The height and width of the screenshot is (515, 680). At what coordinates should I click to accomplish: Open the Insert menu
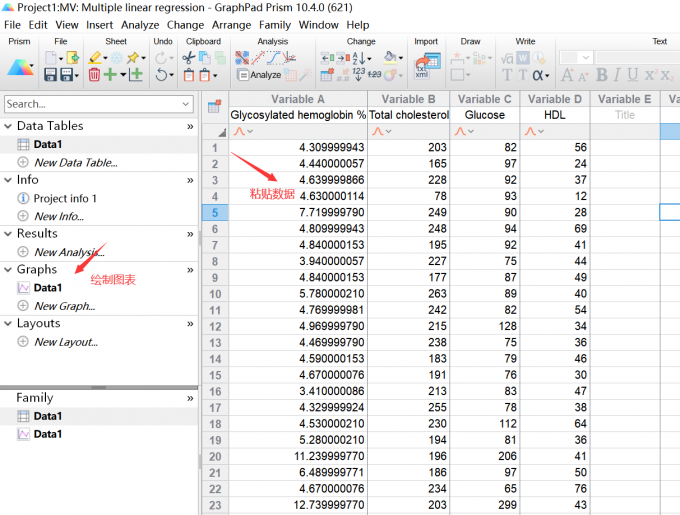pos(99,25)
